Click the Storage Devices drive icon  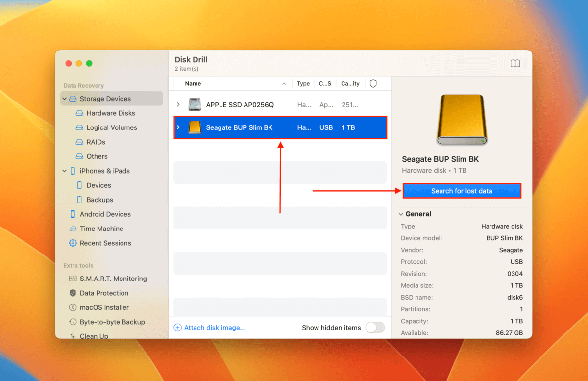coord(73,99)
